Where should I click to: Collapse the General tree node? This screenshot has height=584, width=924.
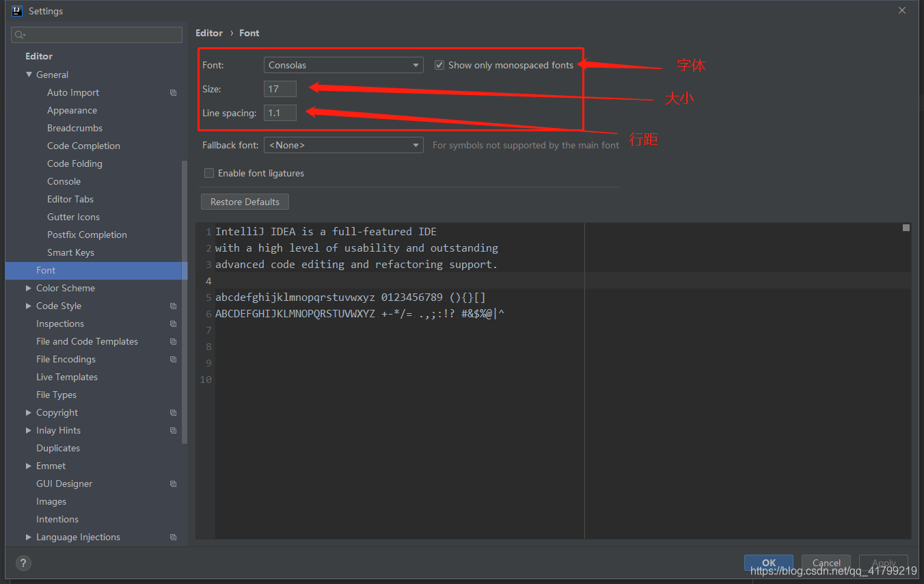(x=29, y=75)
